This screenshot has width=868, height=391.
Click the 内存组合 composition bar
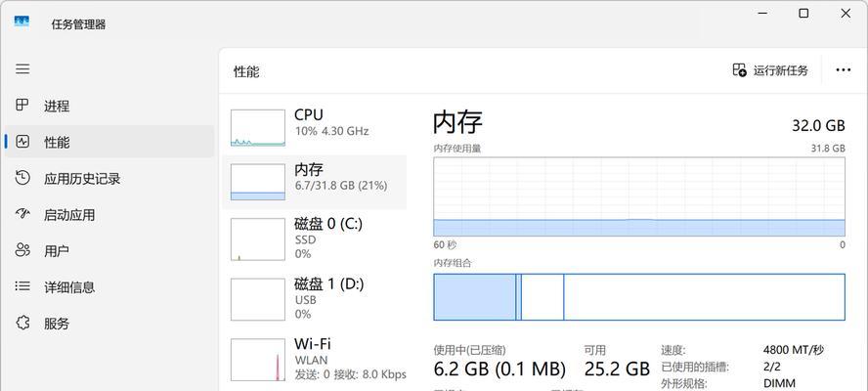click(639, 297)
